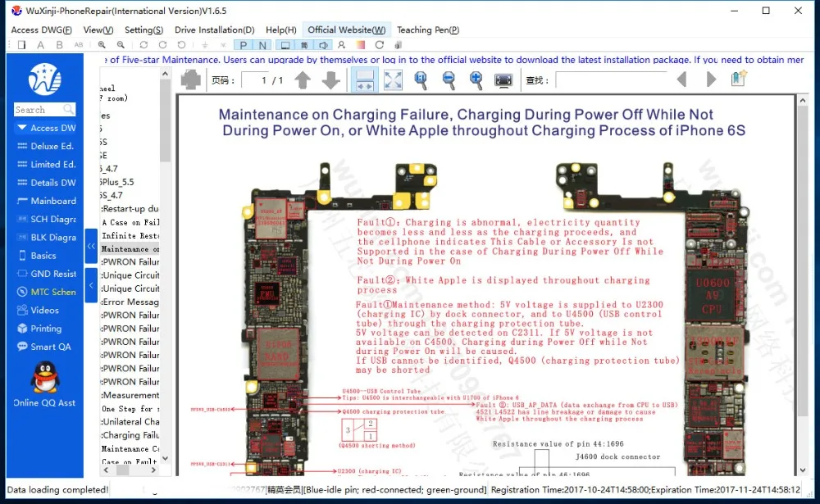
Task: Select ':Measurement' entry in the list
Action: pos(130,395)
